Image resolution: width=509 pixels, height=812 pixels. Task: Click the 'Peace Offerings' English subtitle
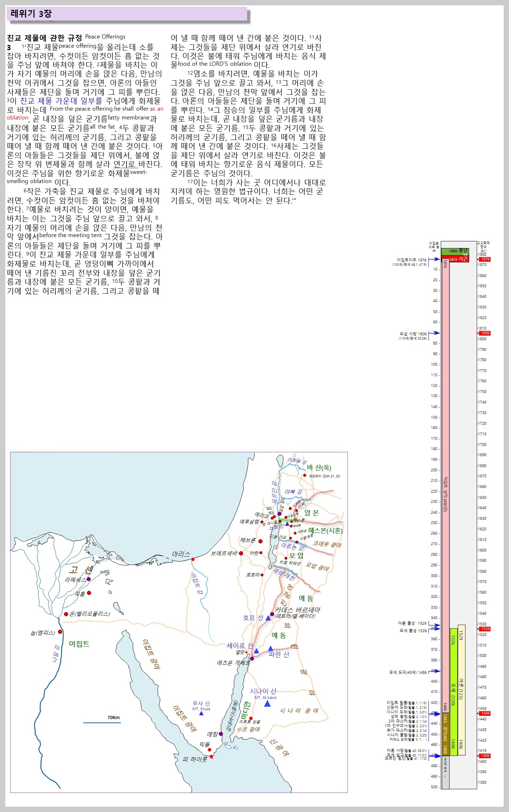[105, 36]
